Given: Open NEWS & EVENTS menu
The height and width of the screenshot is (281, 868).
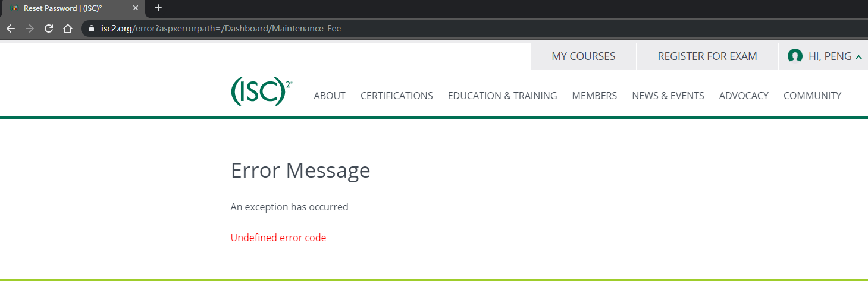Looking at the screenshot, I should pos(668,96).
